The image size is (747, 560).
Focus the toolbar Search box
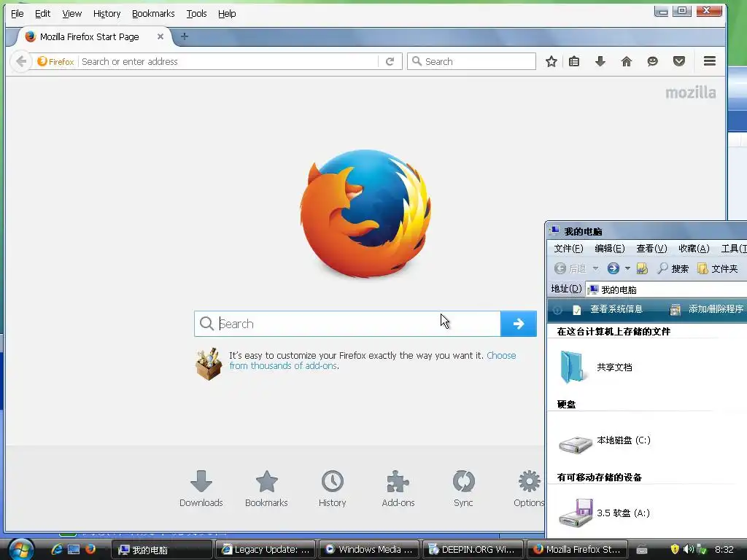472,61
